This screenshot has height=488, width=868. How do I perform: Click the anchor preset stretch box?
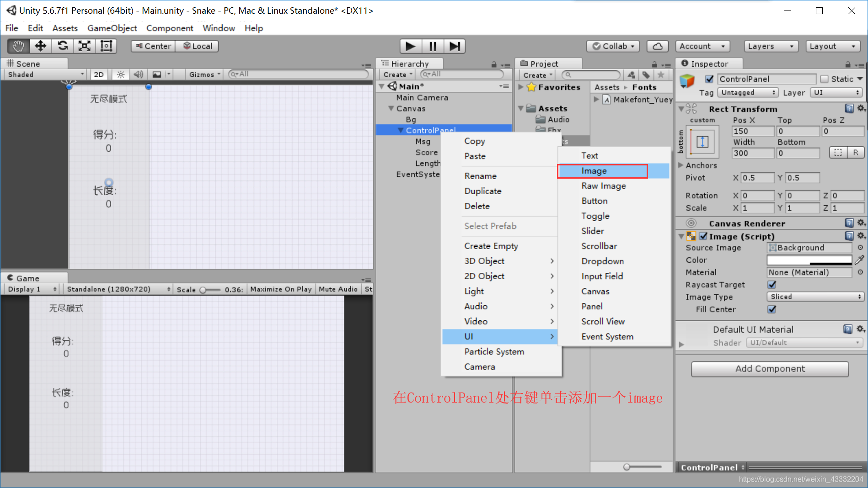coord(702,142)
